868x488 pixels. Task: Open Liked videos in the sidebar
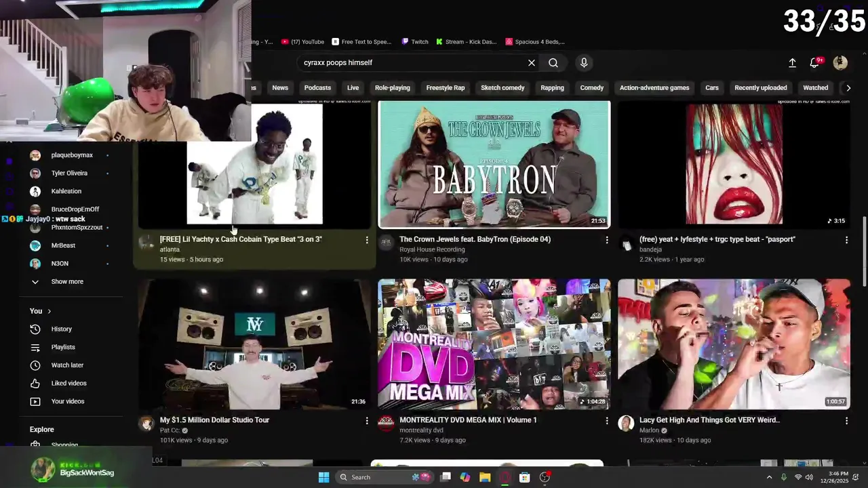[68, 383]
